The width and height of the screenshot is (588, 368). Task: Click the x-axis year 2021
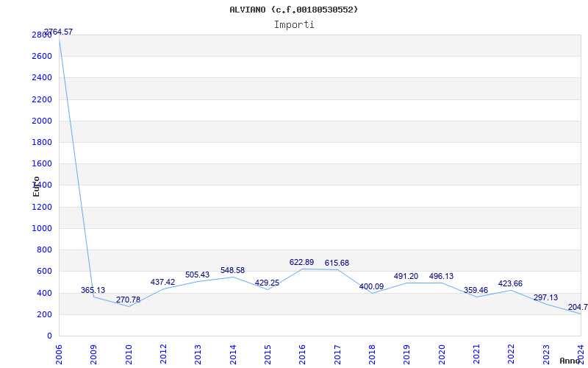(x=476, y=354)
